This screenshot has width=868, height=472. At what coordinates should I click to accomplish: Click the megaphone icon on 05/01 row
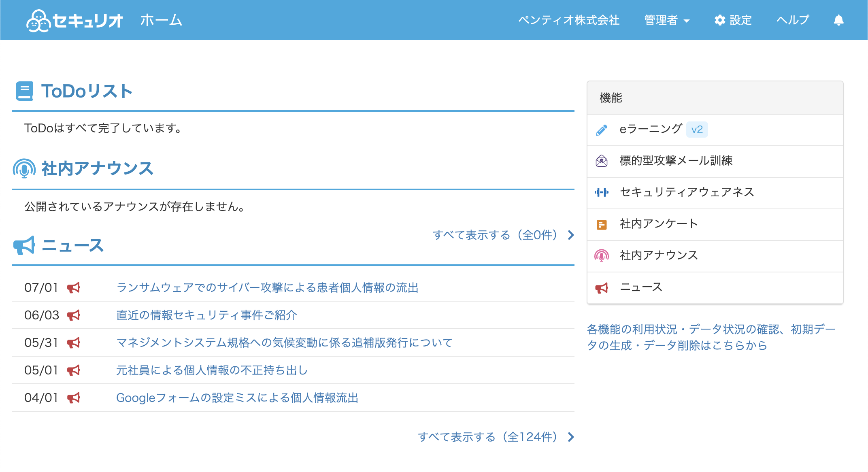point(74,370)
